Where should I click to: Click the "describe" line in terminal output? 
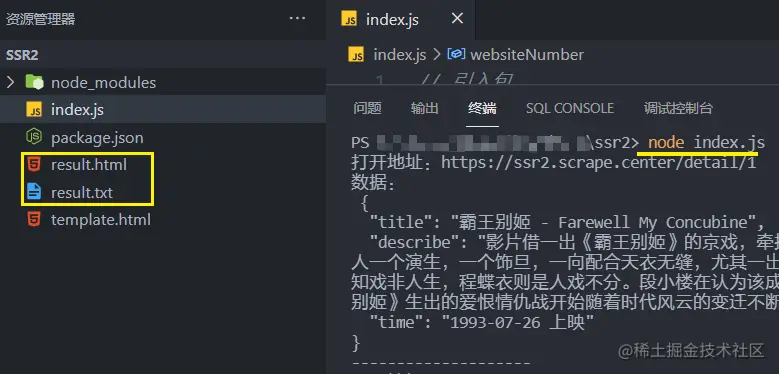pos(574,242)
